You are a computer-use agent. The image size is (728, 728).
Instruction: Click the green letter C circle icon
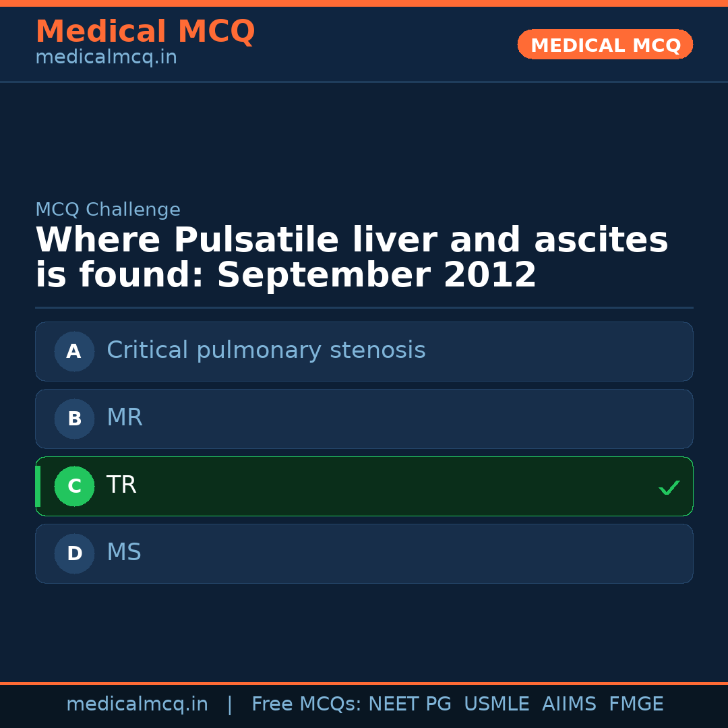tap(74, 486)
